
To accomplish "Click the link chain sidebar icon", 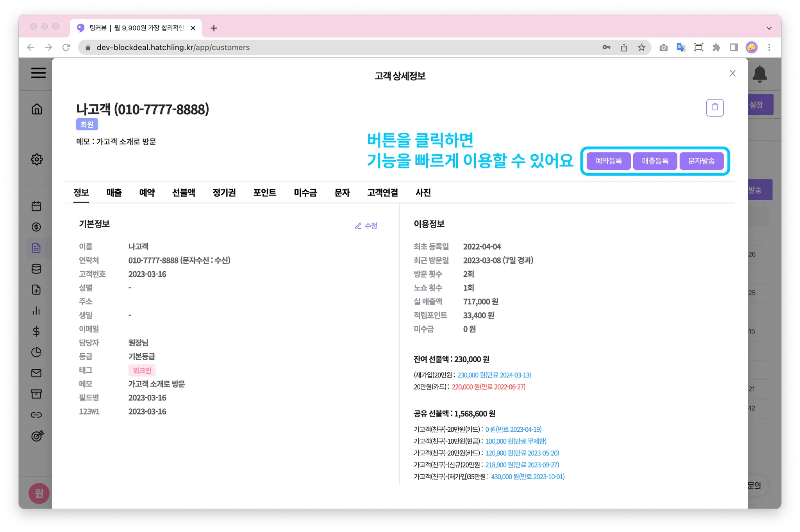I will [36, 415].
